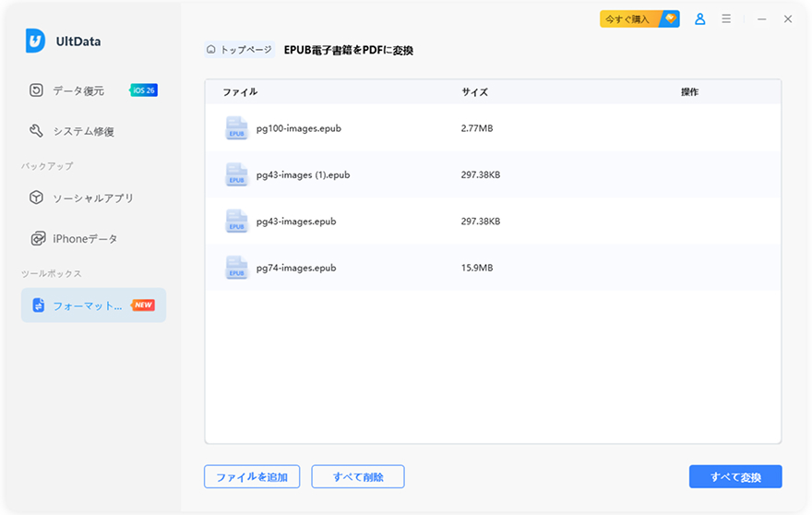Click the size of pg43-images (1).epub
This screenshot has width=812, height=515.
tap(481, 175)
